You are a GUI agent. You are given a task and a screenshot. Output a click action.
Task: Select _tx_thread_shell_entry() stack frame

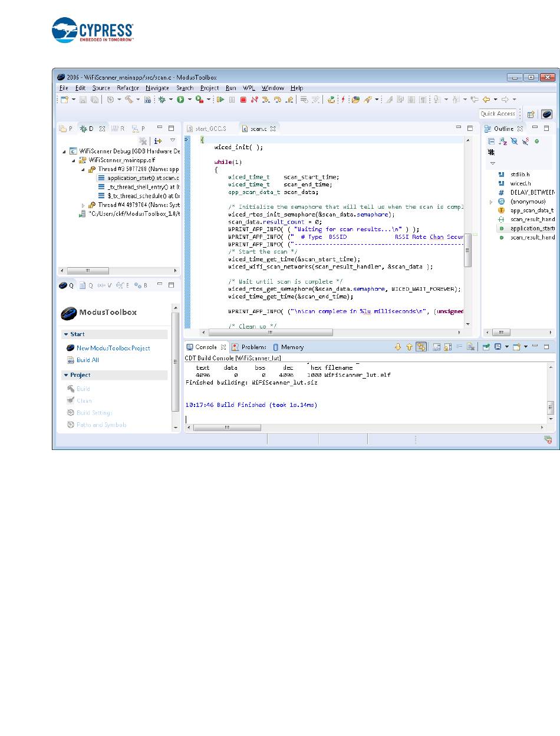139,186
